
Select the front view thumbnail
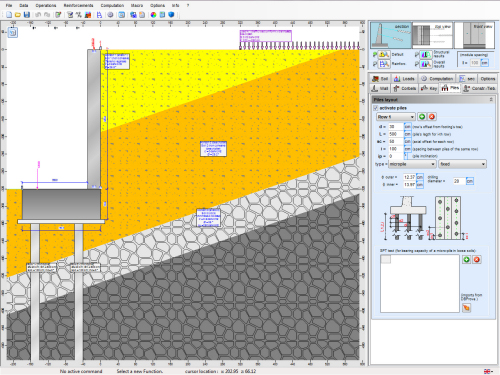pos(475,35)
